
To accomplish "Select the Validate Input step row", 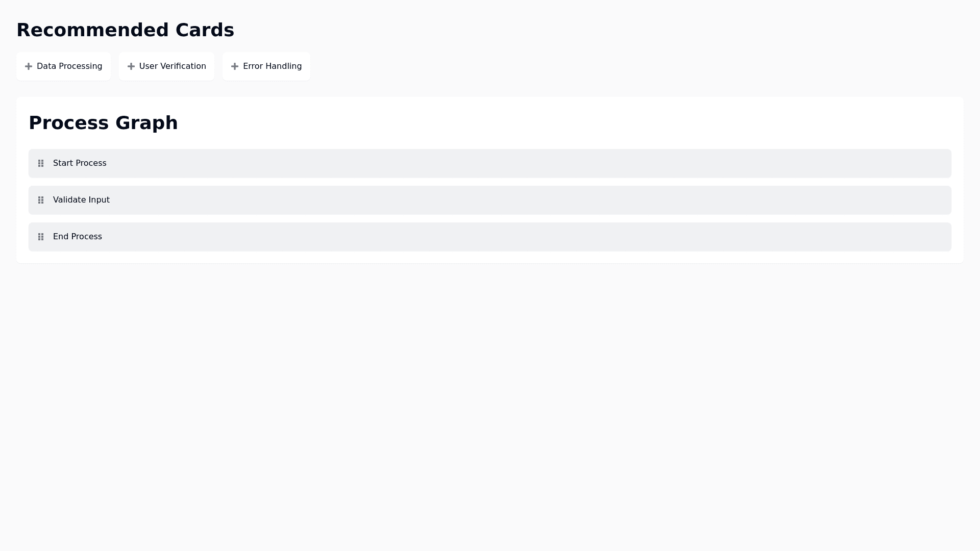I will pyautogui.click(x=490, y=200).
